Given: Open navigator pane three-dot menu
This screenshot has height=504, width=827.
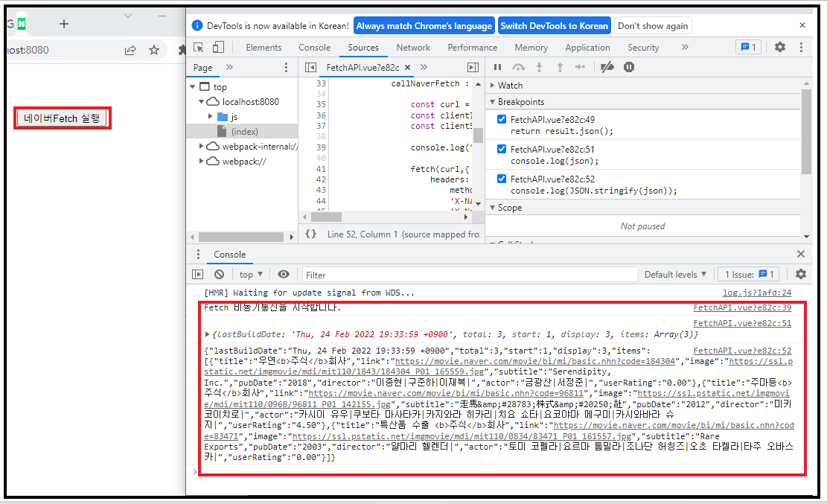Looking at the screenshot, I should coord(287,67).
